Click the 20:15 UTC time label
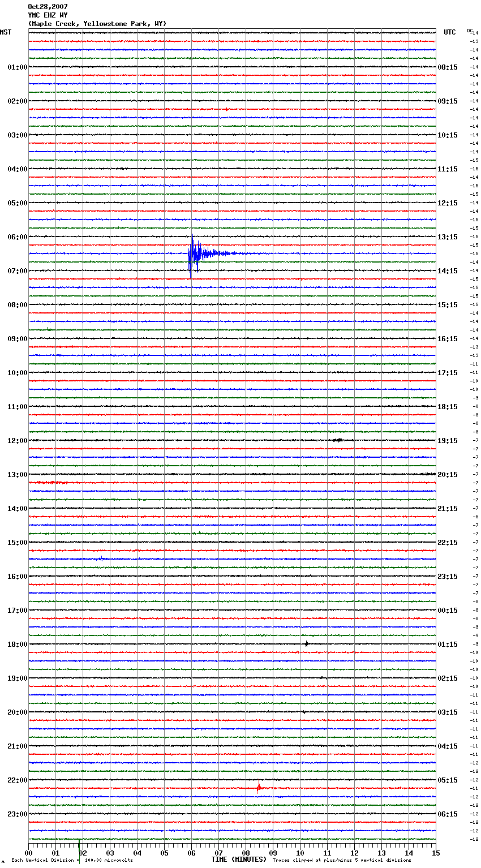 (448, 475)
